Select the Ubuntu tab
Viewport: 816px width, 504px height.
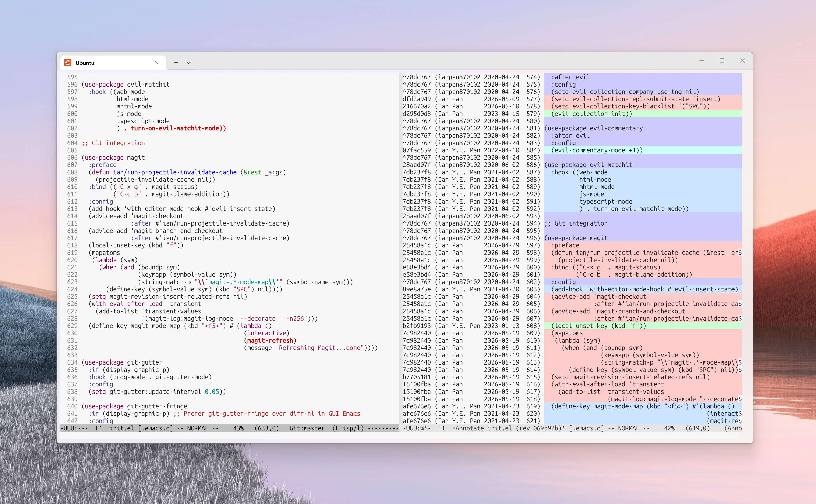pyautogui.click(x=113, y=63)
